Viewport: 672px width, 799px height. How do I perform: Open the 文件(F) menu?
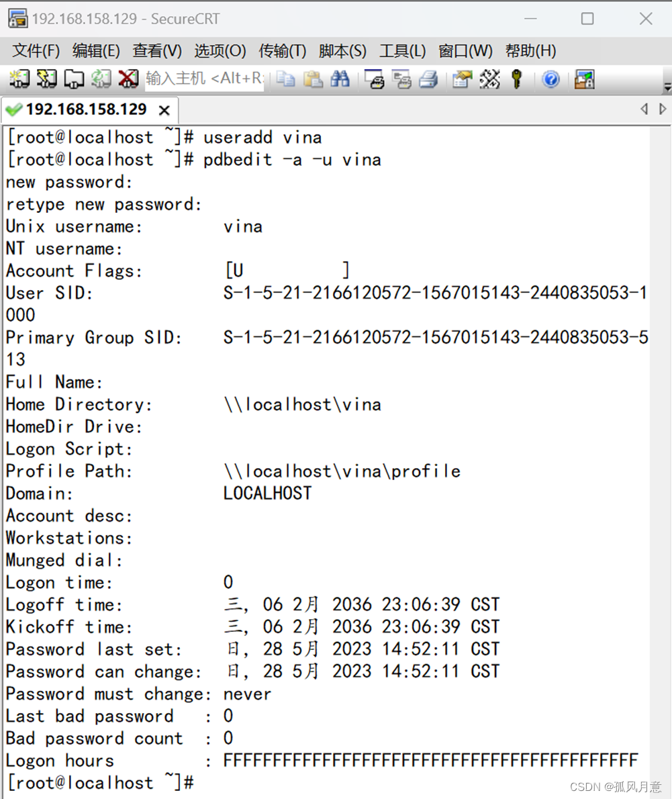click(x=35, y=50)
